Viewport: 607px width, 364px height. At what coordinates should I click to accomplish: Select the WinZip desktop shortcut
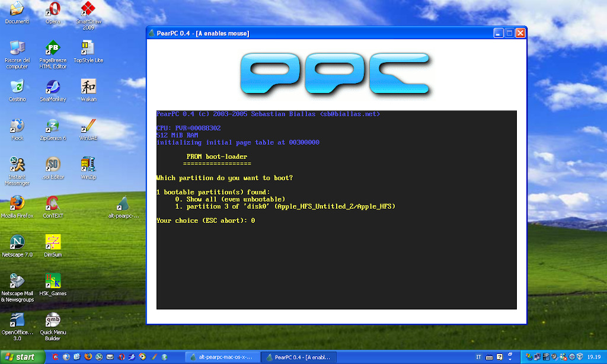click(88, 168)
